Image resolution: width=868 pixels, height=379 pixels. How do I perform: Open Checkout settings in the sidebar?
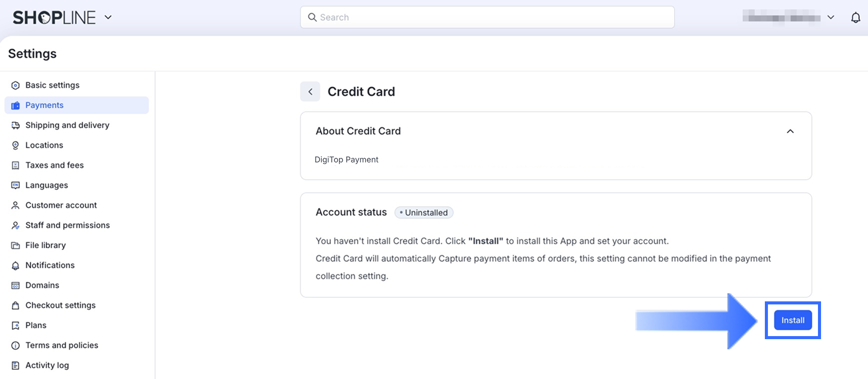(x=60, y=305)
